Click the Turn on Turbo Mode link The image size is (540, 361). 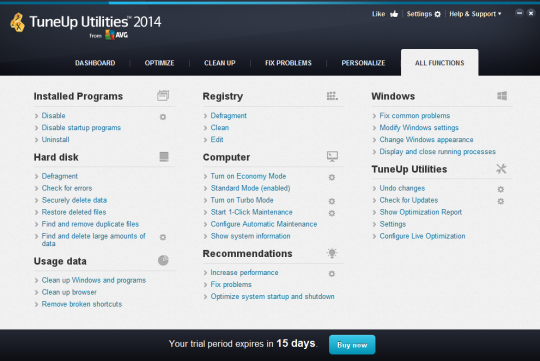click(242, 200)
